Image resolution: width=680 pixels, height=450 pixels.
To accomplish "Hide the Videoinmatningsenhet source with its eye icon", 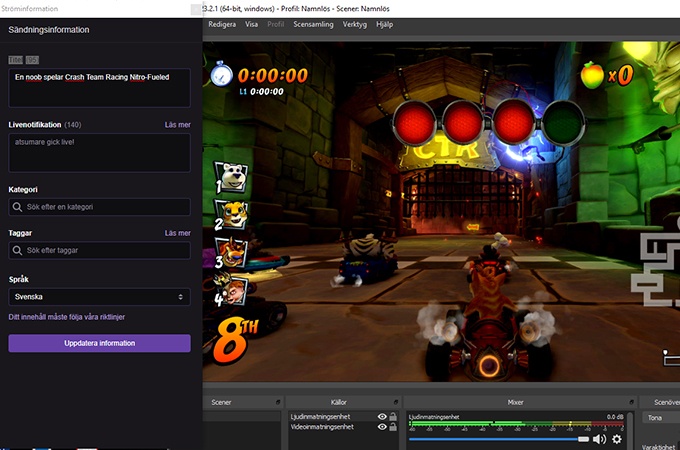I will point(382,427).
